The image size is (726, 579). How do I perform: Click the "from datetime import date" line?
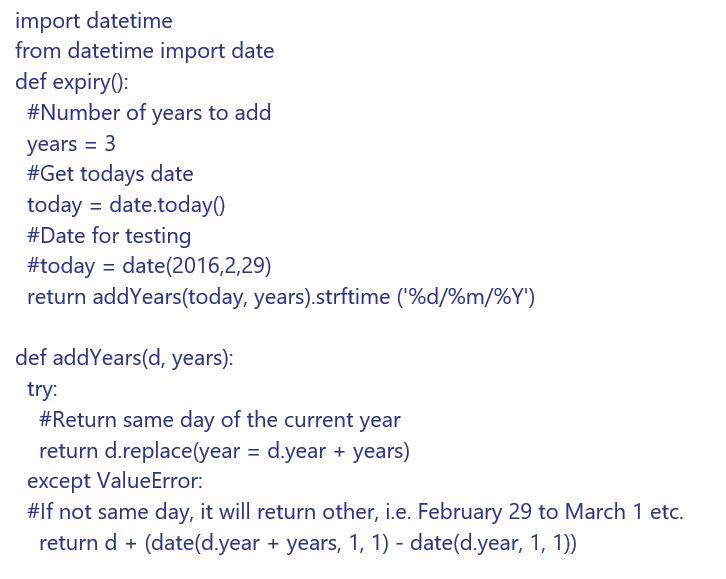(144, 51)
